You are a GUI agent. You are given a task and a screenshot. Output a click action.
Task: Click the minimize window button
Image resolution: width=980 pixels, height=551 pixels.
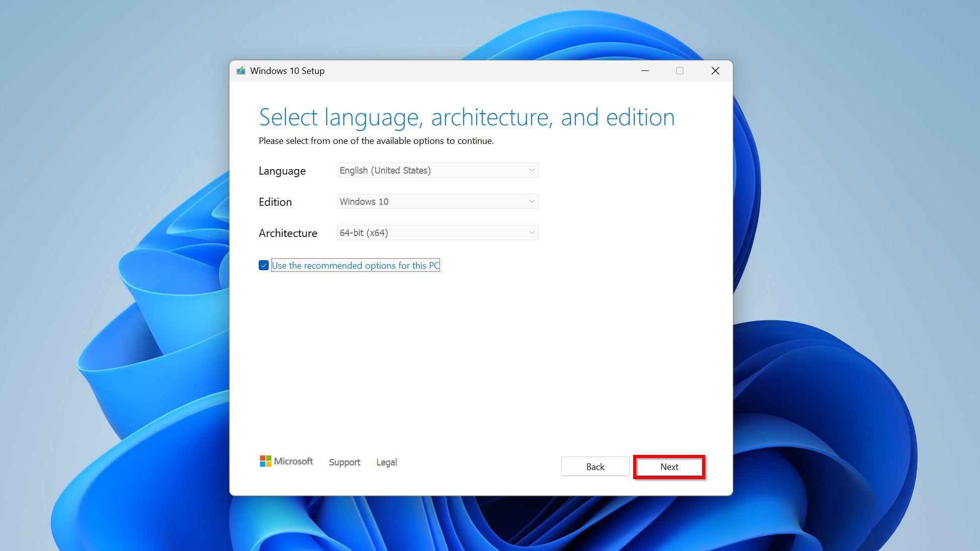(645, 70)
